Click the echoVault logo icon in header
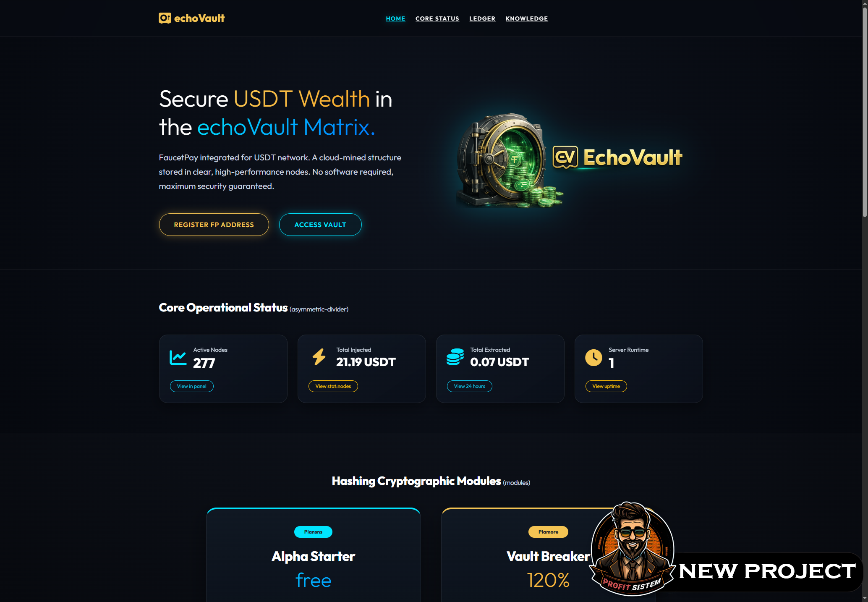 coord(165,18)
